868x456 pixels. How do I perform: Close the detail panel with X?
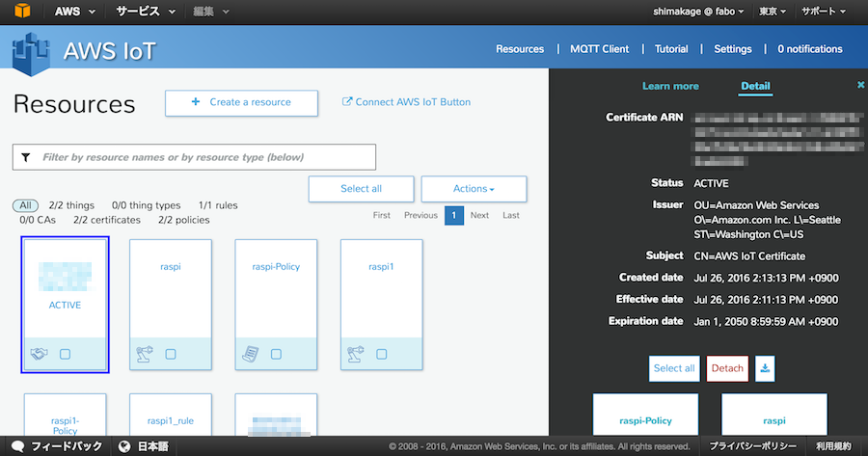click(860, 86)
